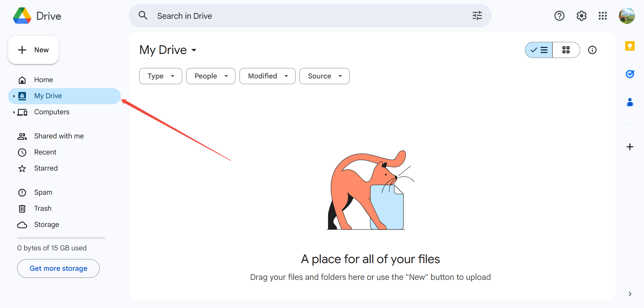View details info icon
This screenshot has width=644, height=308.
(x=592, y=50)
